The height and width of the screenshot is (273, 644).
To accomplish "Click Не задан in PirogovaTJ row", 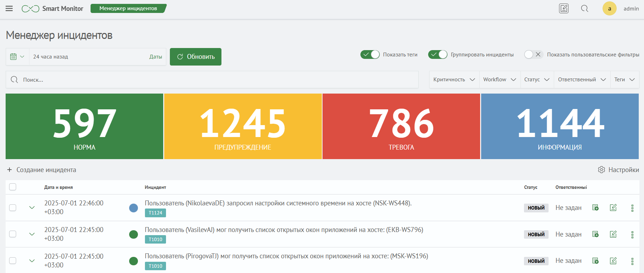I will coord(568,261).
